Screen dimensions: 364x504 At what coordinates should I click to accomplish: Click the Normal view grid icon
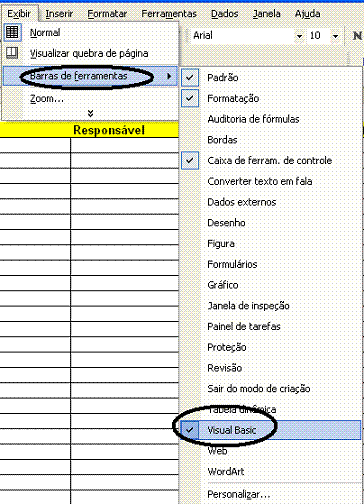tap(12, 32)
